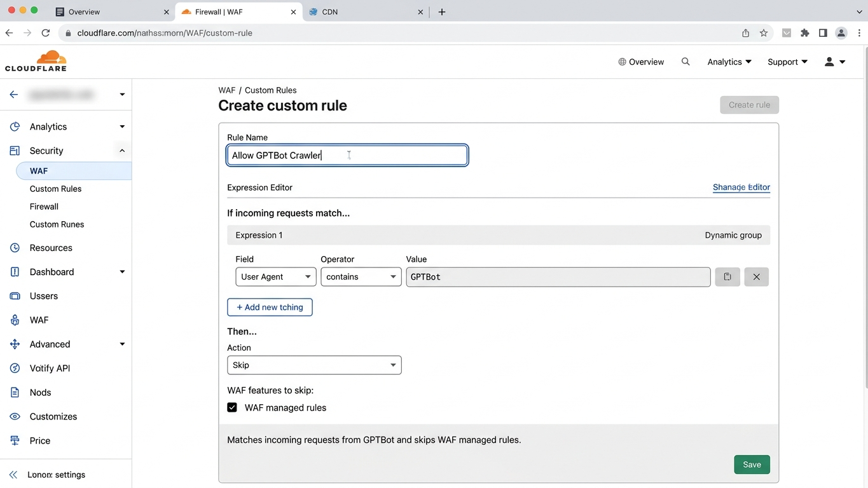This screenshot has width=868, height=488.
Task: Switch to the CDN browser tab
Action: [x=366, y=11]
